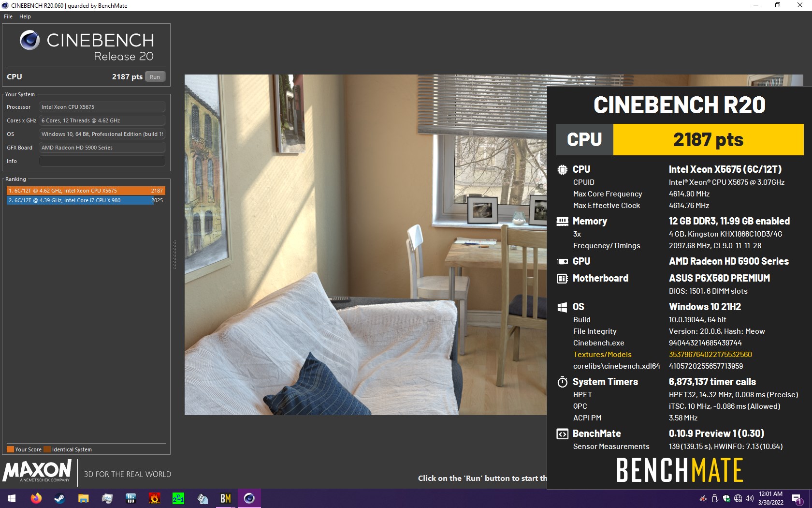Click the ASUS P6X58D PREMIUM motherboard text
This screenshot has width=812, height=508.
(x=719, y=279)
